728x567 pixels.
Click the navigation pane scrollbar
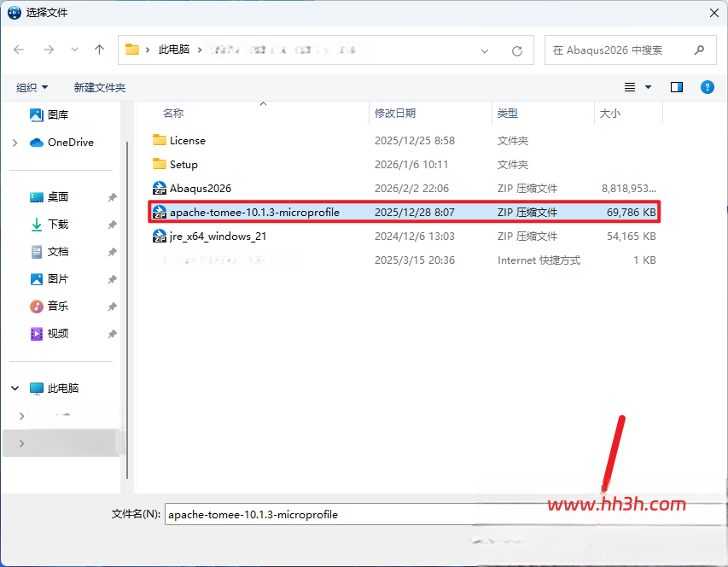127,310
